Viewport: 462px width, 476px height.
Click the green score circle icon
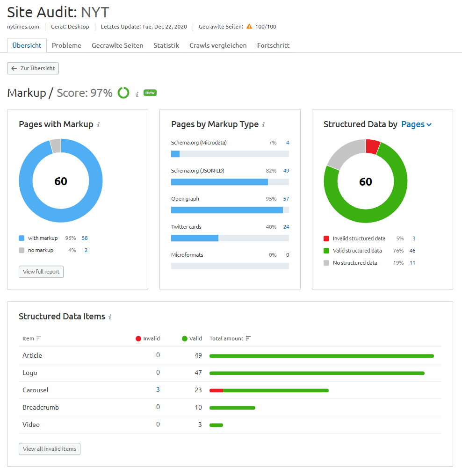click(x=123, y=93)
